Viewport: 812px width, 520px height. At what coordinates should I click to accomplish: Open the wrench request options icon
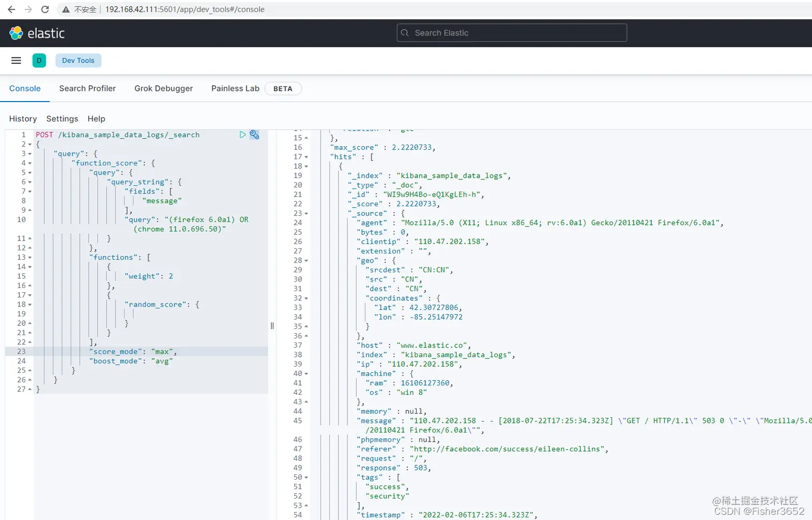tap(255, 135)
